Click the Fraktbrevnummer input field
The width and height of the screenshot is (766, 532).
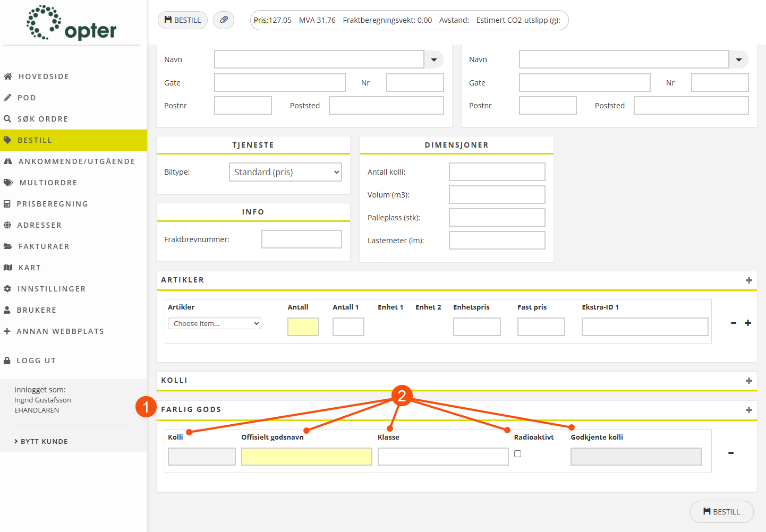[x=301, y=239]
